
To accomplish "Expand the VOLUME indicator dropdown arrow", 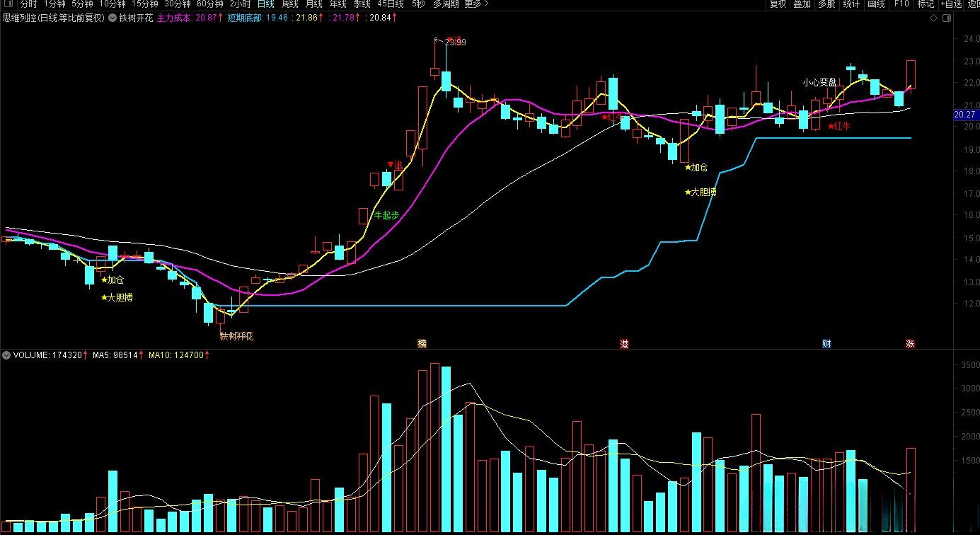I will [x=6, y=355].
